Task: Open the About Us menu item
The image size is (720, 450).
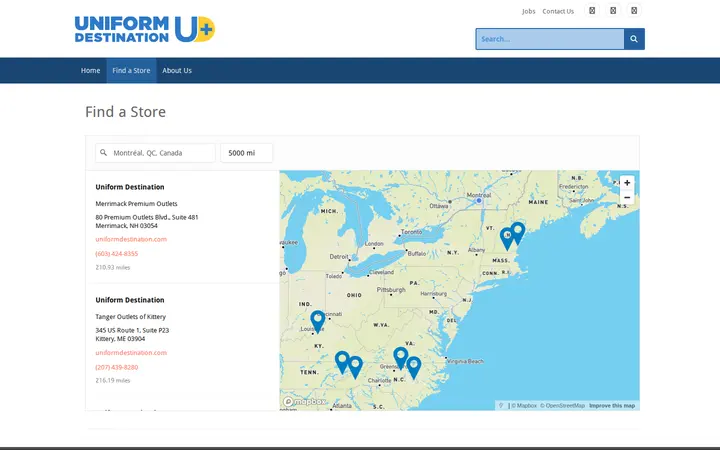Action: (177, 71)
